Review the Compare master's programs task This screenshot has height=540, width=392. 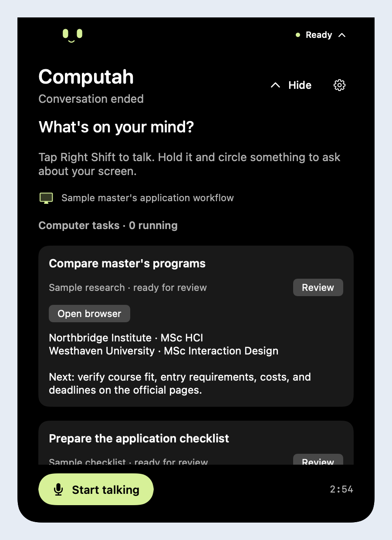pos(318,287)
